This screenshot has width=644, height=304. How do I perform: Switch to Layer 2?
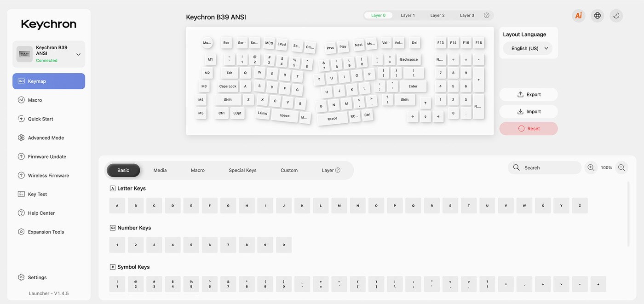[437, 15]
